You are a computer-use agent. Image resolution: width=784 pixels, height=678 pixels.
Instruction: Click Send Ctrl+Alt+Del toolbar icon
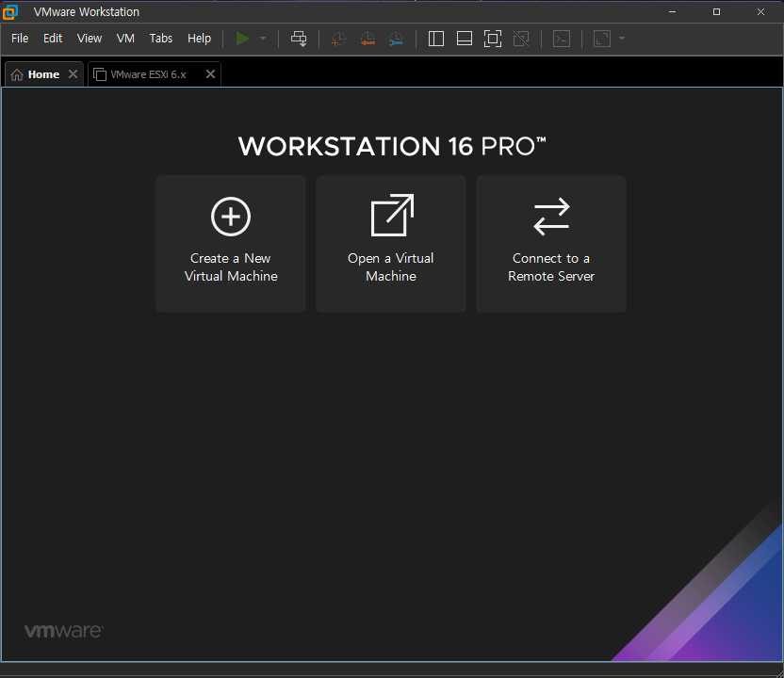(x=299, y=39)
